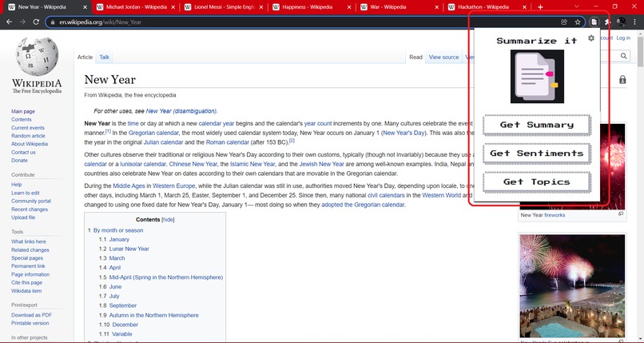Image resolution: width=644 pixels, height=343 pixels.
Task: Open Current events in sidebar
Action: [x=28, y=128]
